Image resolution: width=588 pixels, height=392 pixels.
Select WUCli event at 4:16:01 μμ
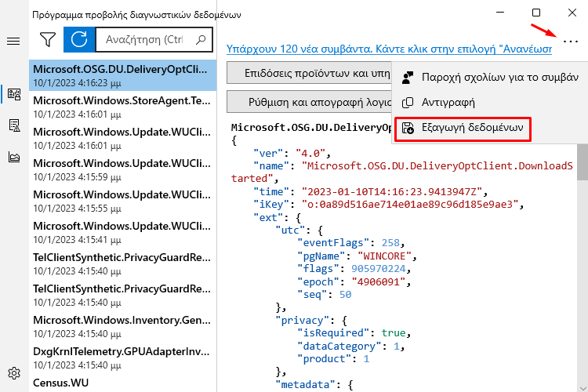(x=122, y=139)
